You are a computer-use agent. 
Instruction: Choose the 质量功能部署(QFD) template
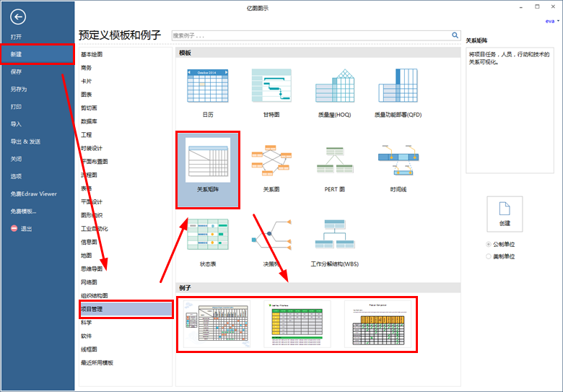[398, 86]
